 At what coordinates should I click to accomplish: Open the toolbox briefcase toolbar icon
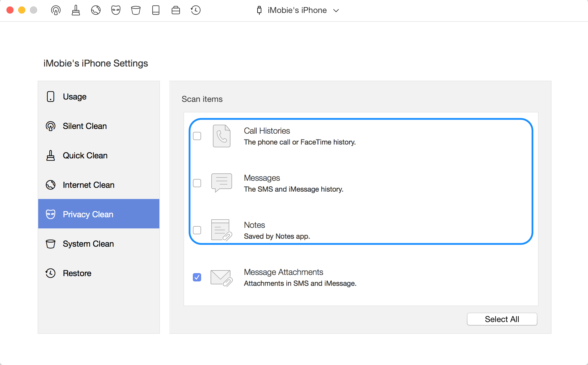(176, 10)
